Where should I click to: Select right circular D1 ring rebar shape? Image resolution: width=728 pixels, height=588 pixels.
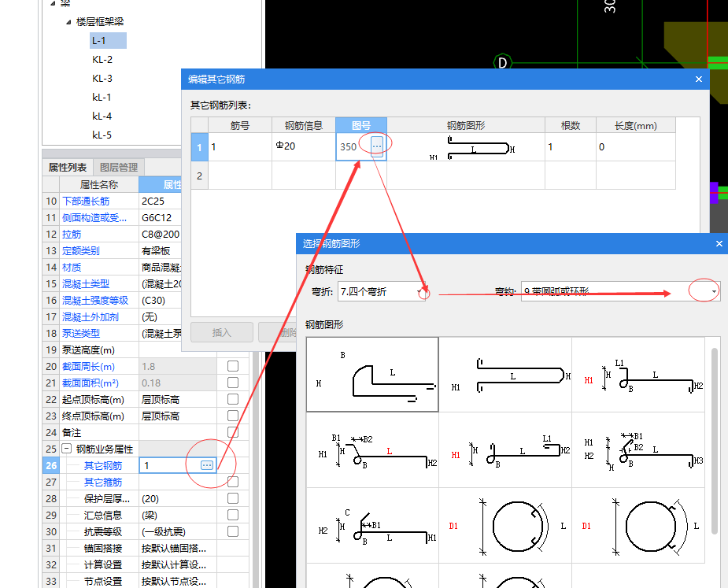pos(638,526)
